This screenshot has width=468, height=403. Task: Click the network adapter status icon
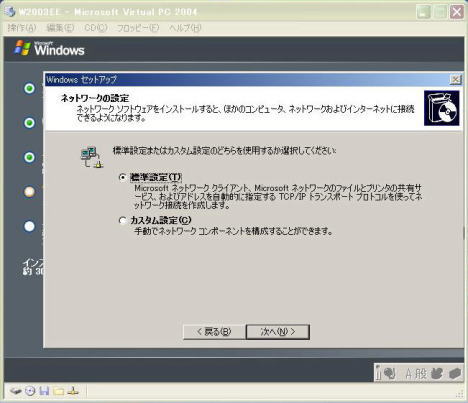coord(73,391)
